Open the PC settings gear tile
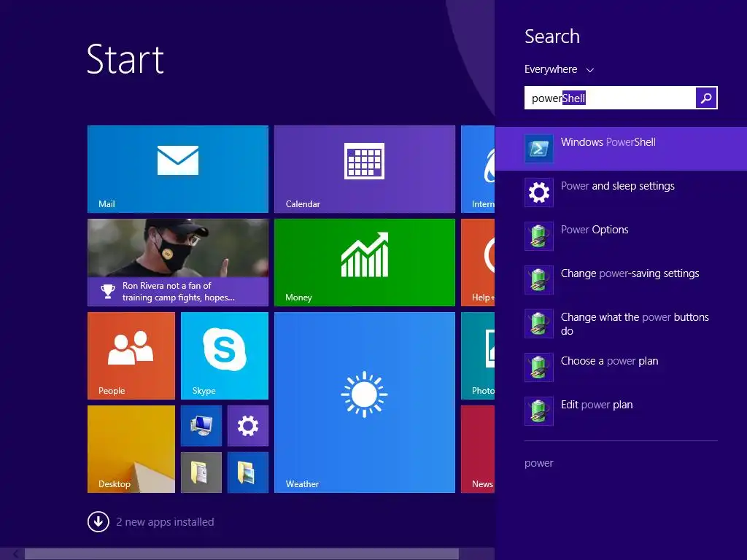 point(248,426)
